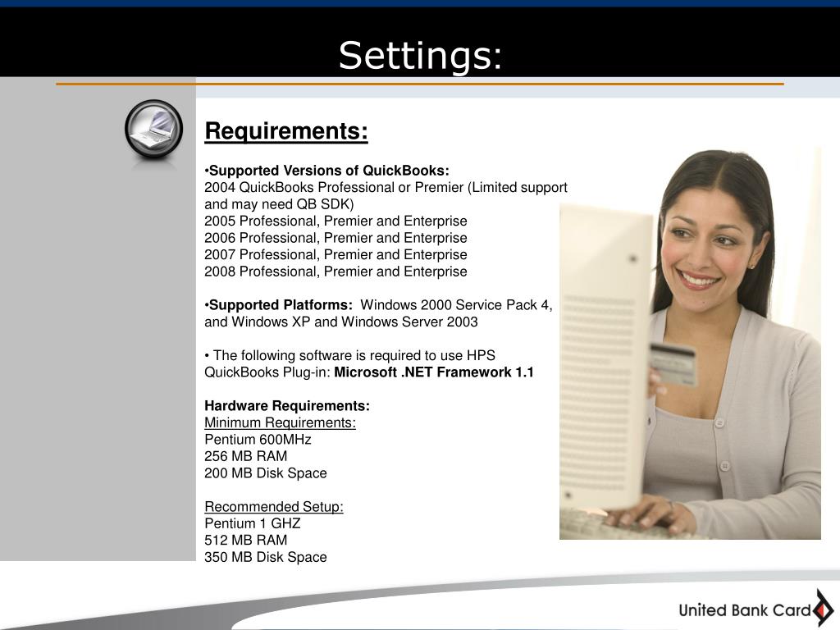Viewport: 840px width, 630px height.
Task: Click the '256 MB RAM' line
Action: click(246, 456)
